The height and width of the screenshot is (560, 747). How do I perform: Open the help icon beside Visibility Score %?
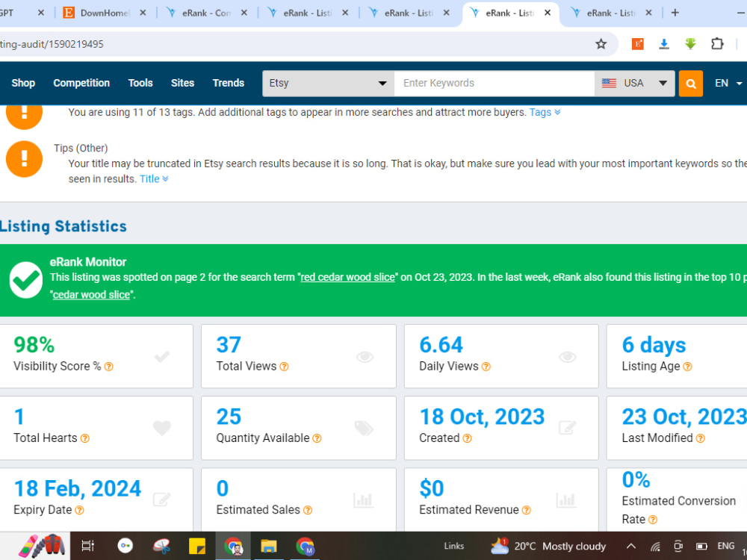(x=108, y=367)
